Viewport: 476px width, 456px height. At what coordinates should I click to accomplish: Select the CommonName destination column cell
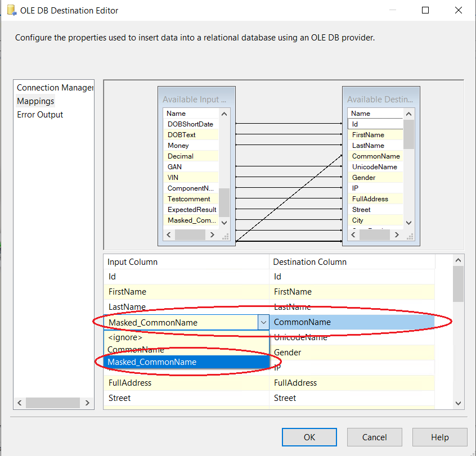coord(352,322)
